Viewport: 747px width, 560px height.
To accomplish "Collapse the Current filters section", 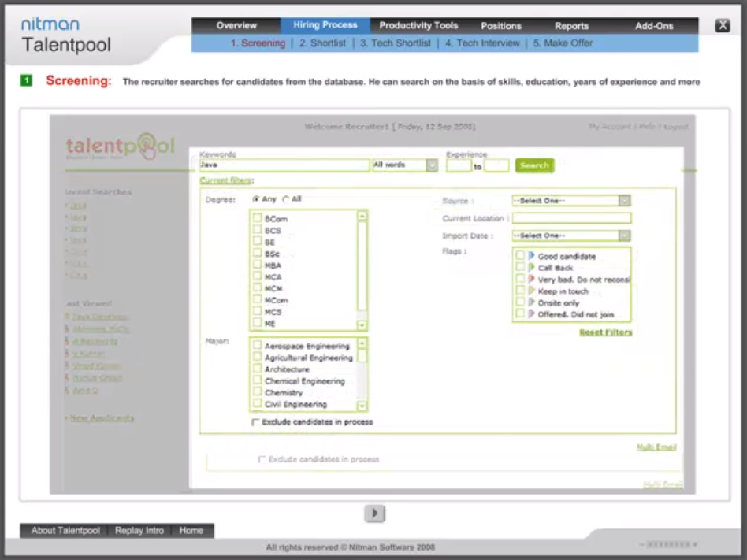I will pos(226,180).
